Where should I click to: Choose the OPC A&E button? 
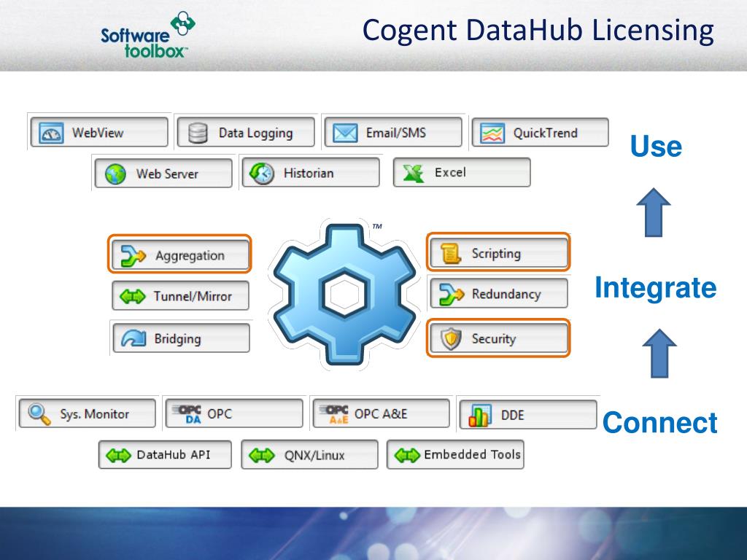(381, 413)
